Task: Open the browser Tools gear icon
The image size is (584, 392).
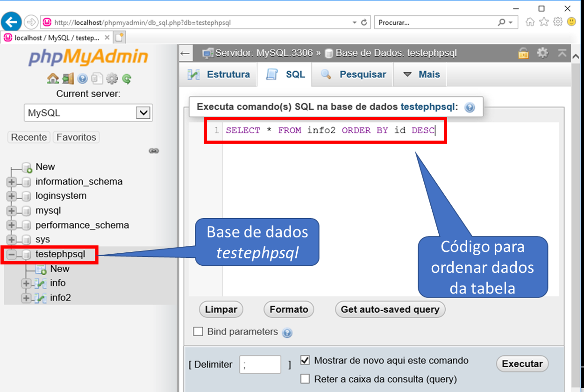Action: point(557,22)
